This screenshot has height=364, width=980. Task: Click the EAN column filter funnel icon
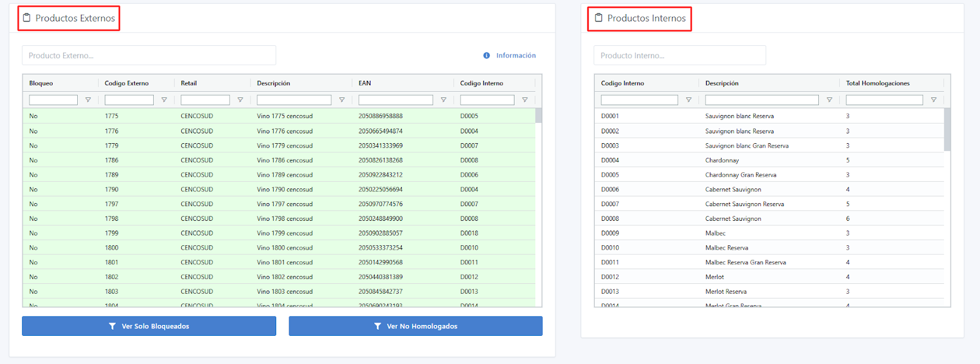(443, 100)
